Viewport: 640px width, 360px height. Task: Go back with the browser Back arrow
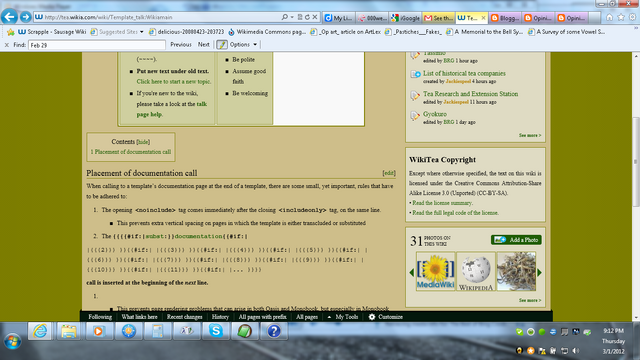(9, 17)
